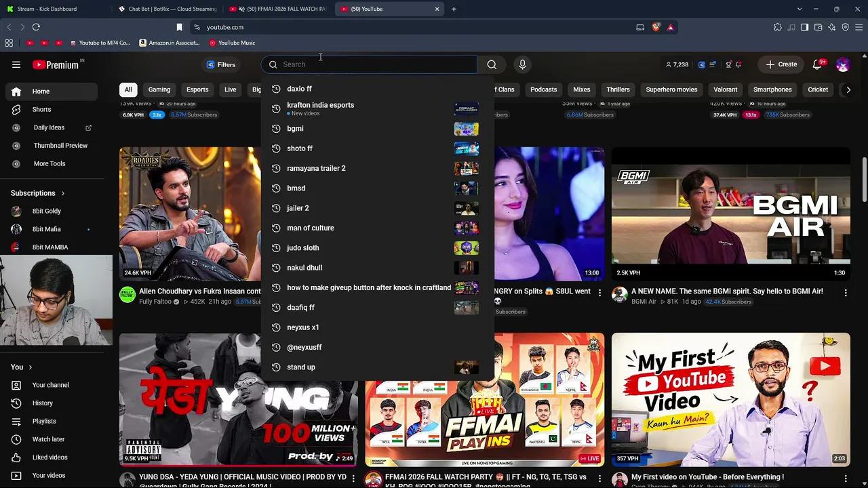868x488 pixels.
Task: Open the History page link
Action: 52,403
